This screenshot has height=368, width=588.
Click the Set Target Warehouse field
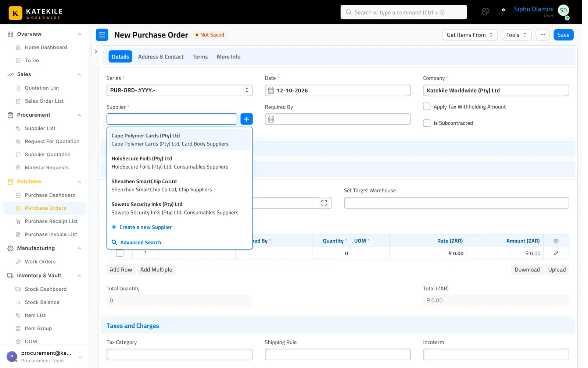(456, 203)
